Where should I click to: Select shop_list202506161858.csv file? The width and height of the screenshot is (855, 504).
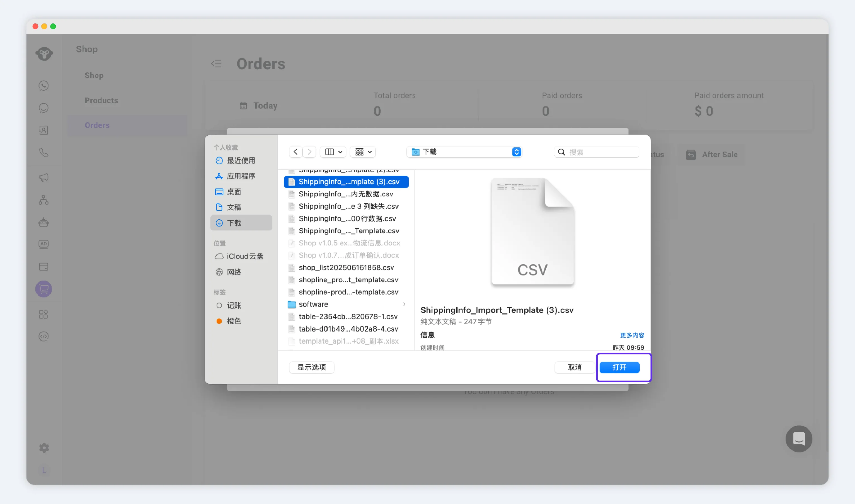[346, 268]
